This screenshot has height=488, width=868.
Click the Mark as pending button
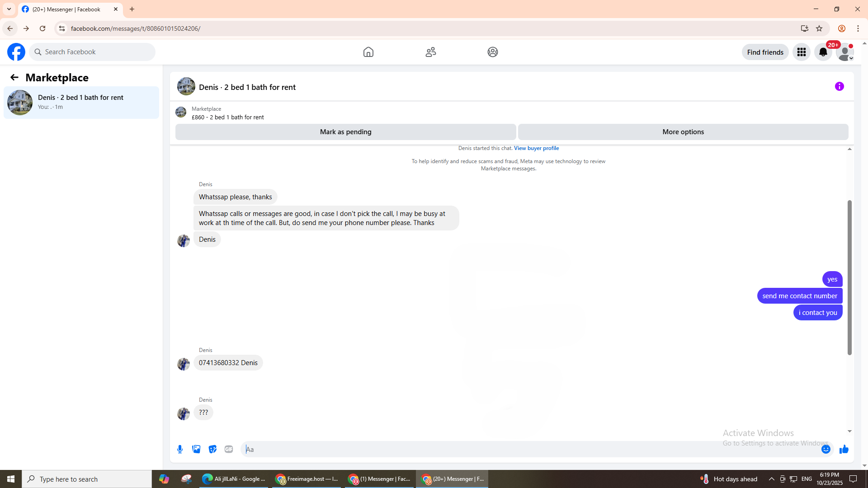345,132
